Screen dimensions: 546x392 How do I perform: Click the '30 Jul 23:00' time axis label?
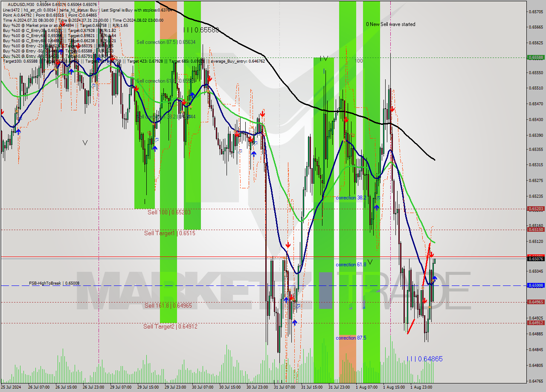[257, 388]
